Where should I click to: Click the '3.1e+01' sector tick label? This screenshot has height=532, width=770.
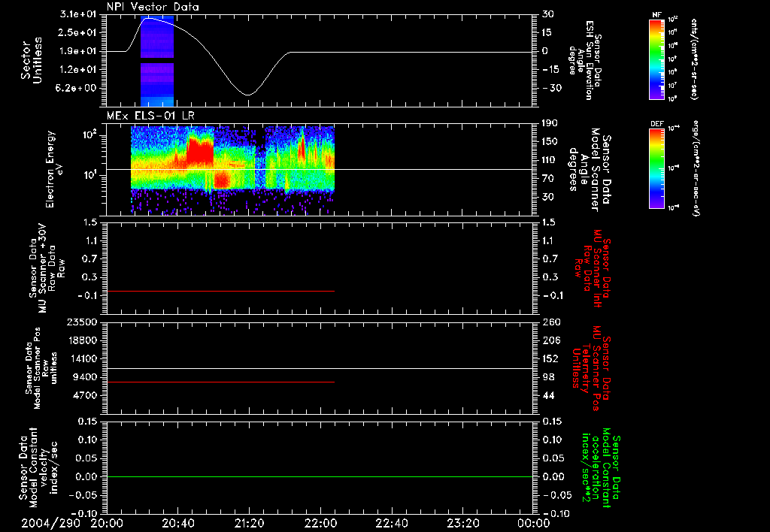(78, 14)
